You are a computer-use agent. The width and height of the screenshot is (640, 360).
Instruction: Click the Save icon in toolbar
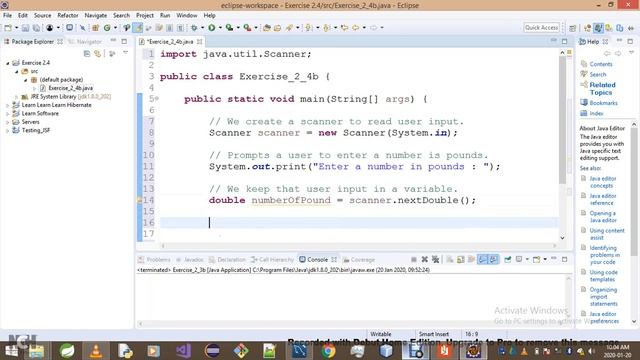click(x=25, y=28)
